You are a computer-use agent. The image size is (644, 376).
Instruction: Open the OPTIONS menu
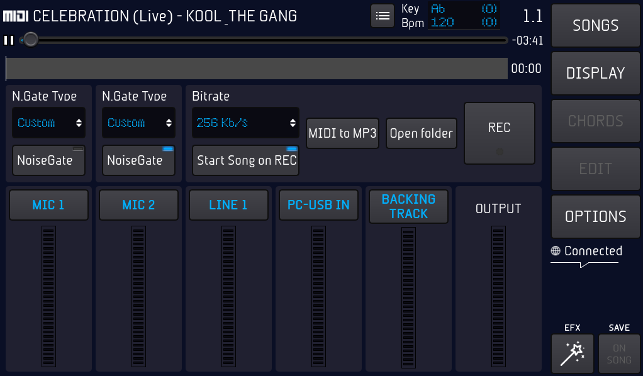click(596, 217)
